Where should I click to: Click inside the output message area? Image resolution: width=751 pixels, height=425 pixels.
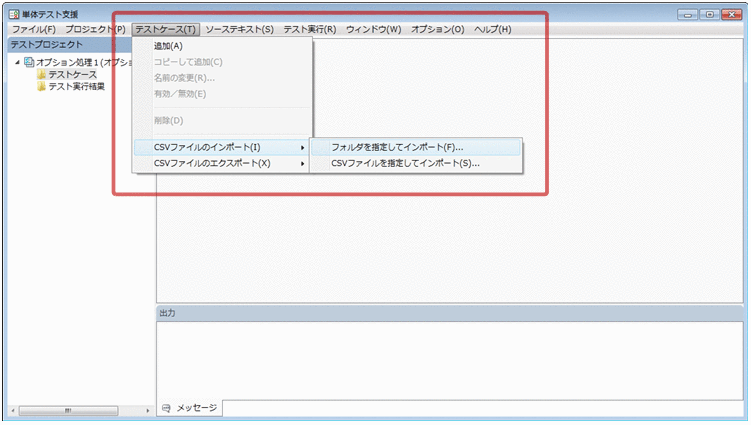[449, 360]
